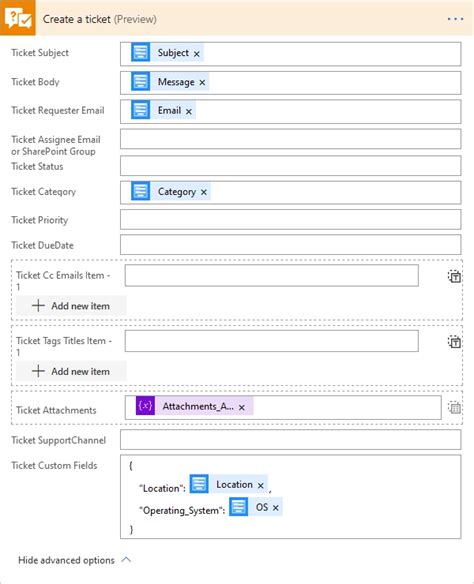
Task: Remove the Message token from Ticket Body
Action: (x=202, y=83)
